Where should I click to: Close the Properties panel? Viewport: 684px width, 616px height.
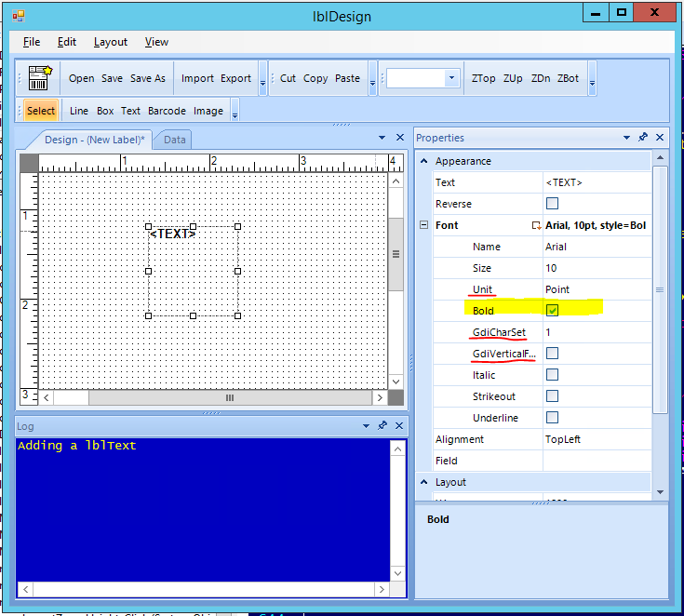point(660,138)
